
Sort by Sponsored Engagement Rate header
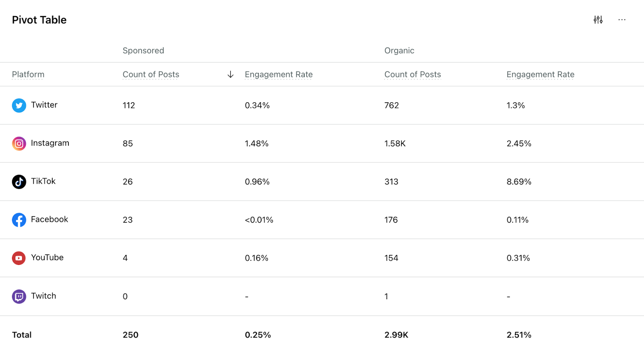click(279, 74)
